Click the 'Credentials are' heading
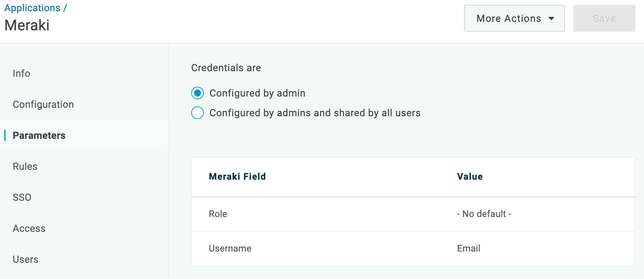The width and height of the screenshot is (644, 279). (226, 68)
